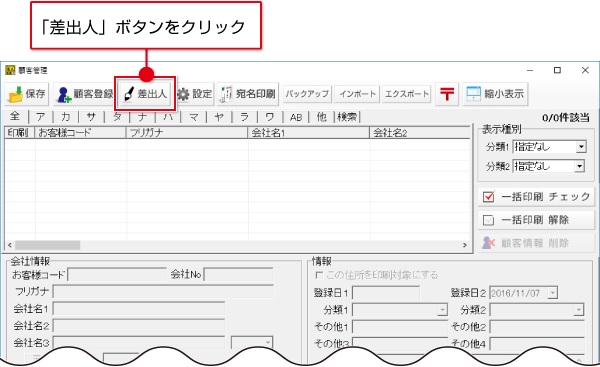
Task: Enable この住所を印刷対象にする checkbox
Action: pyautogui.click(x=319, y=275)
